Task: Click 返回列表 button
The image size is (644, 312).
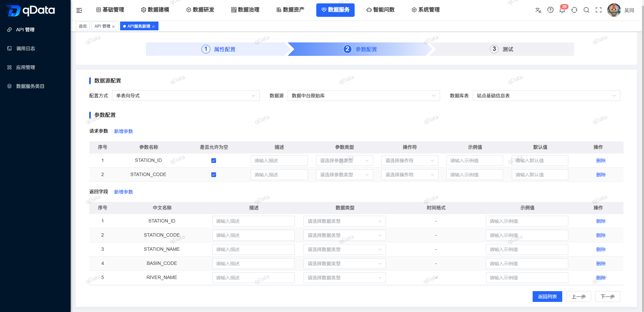Action: coord(547,297)
